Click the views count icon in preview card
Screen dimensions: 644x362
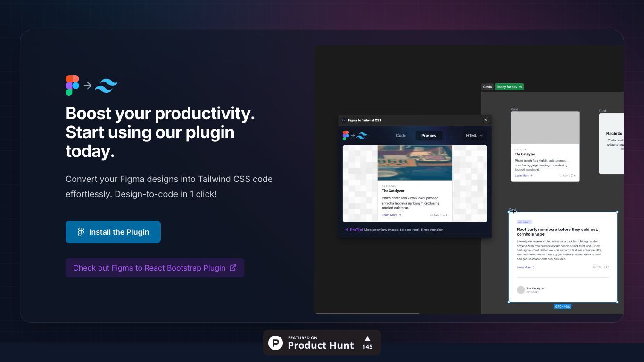[431, 215]
